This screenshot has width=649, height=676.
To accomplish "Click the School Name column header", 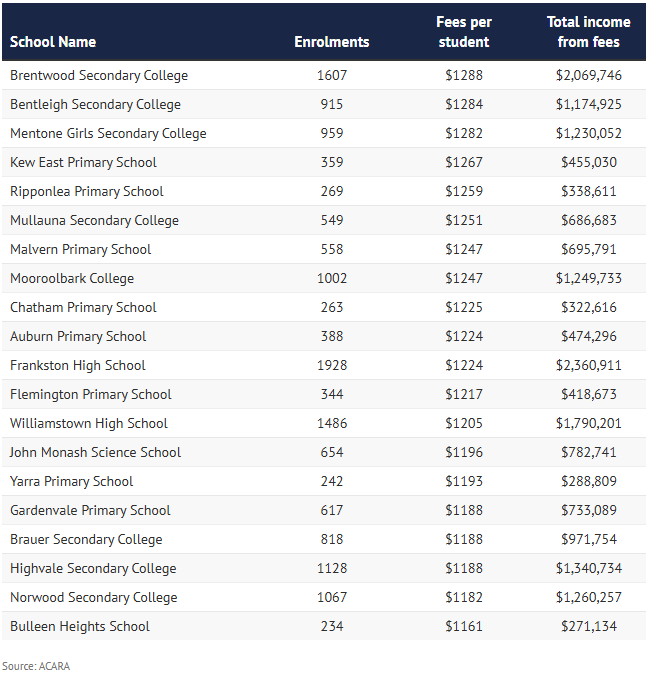I will click(53, 42).
